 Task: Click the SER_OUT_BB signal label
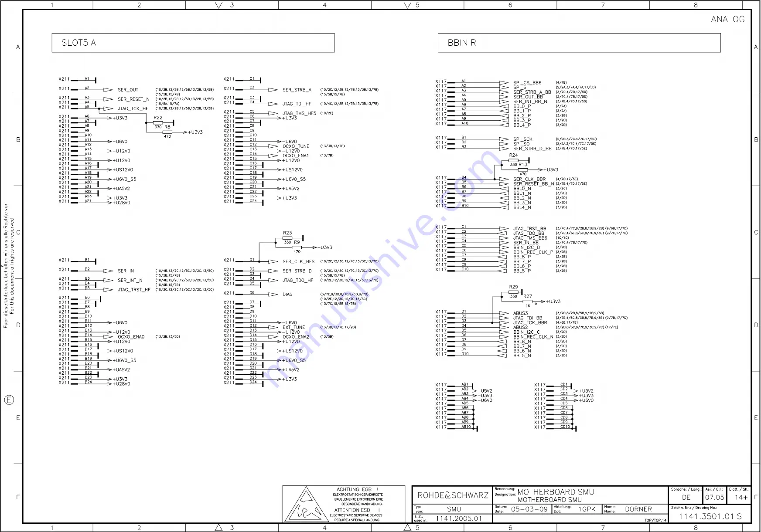point(528,97)
